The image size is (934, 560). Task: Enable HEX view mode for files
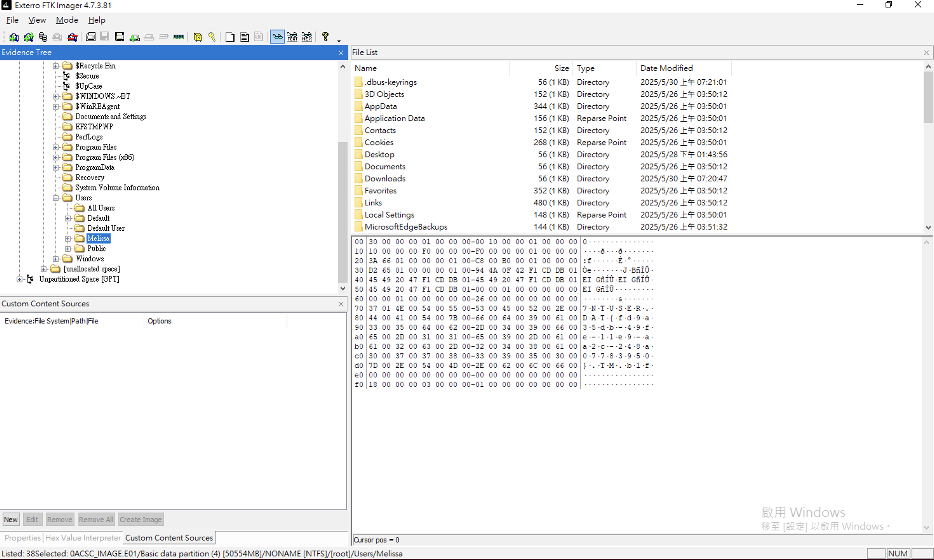tap(307, 37)
